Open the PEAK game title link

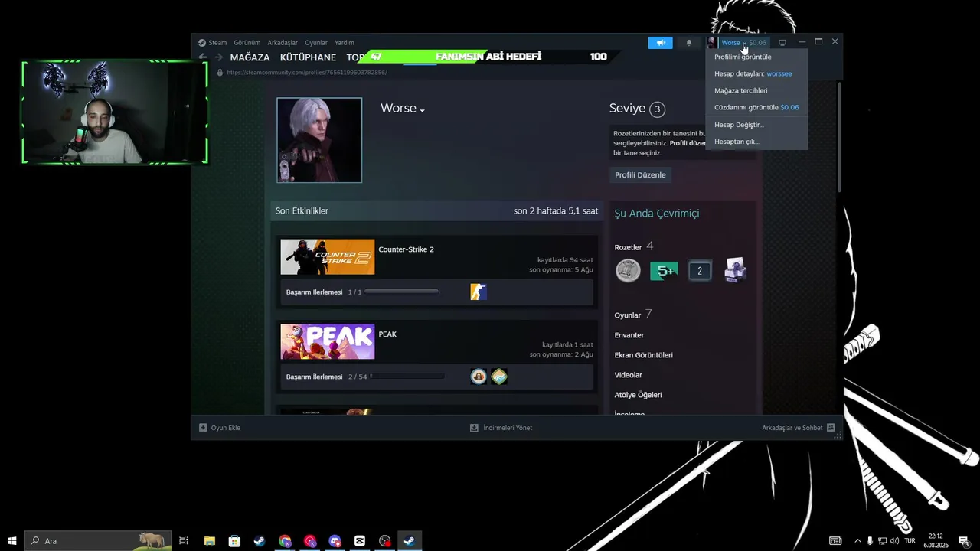(x=387, y=334)
